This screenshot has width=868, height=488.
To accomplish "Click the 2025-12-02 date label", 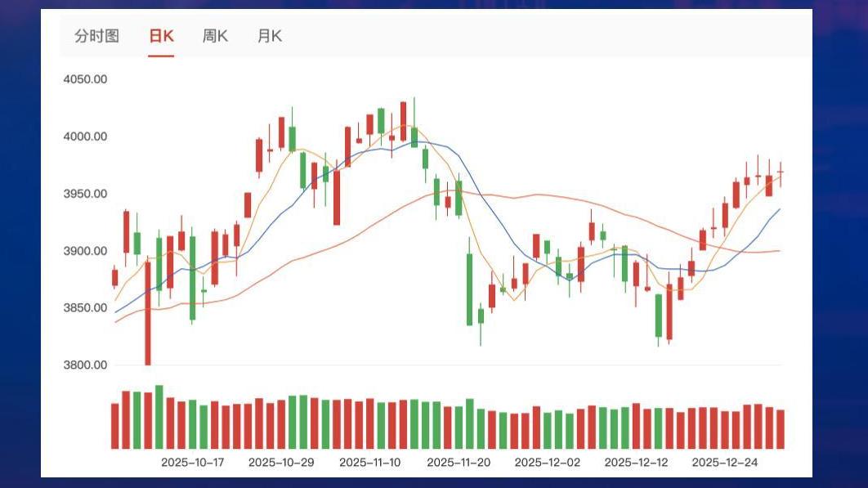I will [547, 462].
